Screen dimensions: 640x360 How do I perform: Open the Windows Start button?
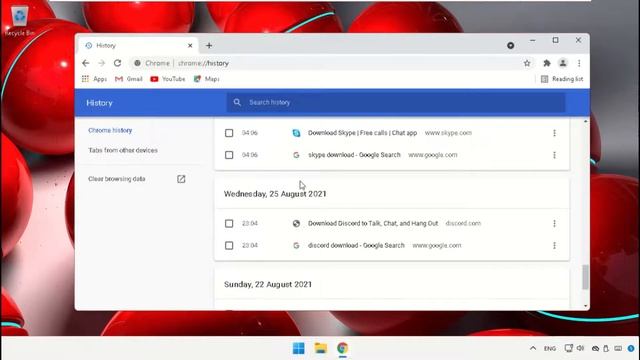click(299, 348)
